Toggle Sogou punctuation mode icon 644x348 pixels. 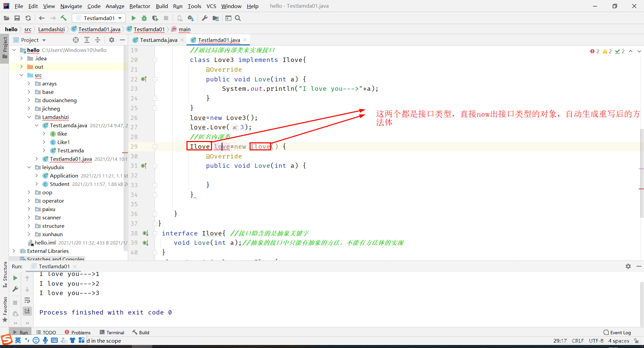[x=27, y=340]
